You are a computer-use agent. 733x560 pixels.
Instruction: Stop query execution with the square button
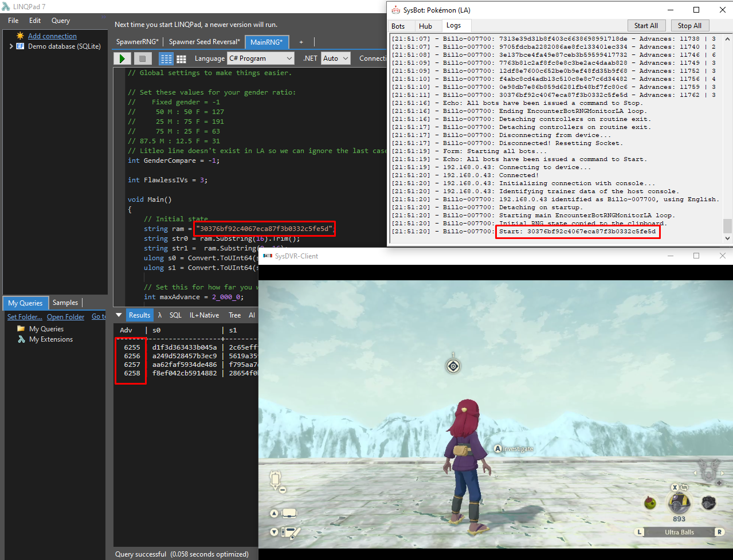pyautogui.click(x=143, y=58)
